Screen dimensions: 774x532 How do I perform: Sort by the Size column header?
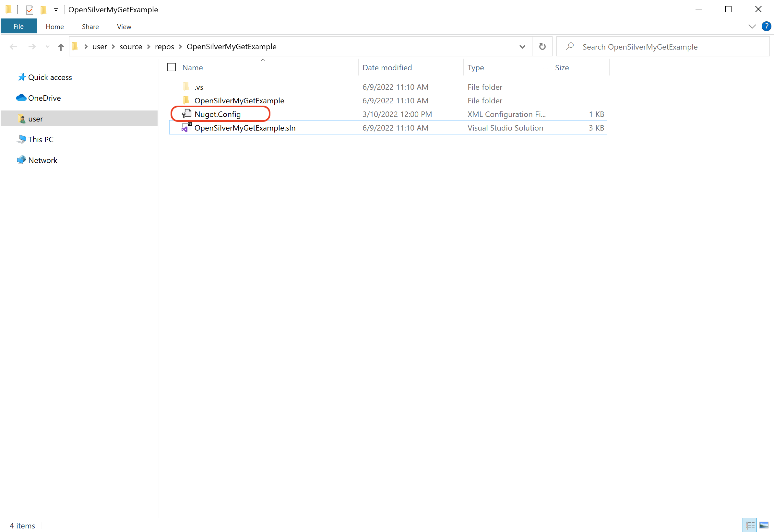[x=562, y=68]
